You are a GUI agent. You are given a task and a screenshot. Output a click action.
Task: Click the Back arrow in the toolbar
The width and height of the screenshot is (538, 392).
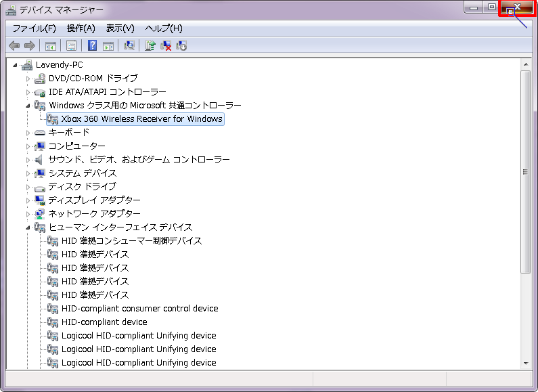14,45
